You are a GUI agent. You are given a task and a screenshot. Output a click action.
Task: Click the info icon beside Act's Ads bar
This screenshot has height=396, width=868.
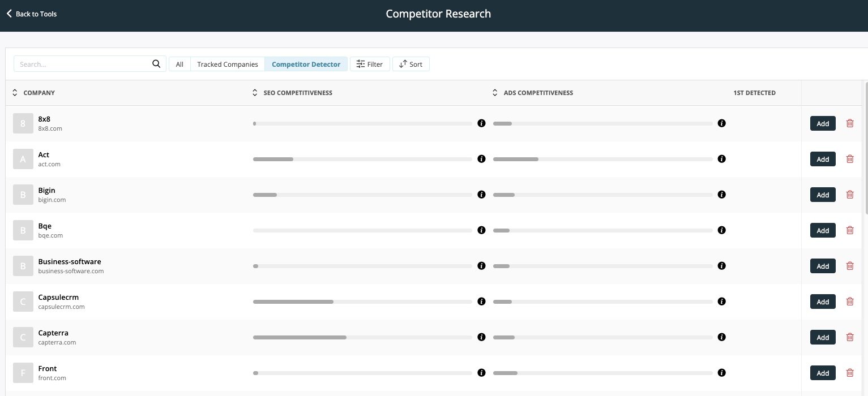pos(721,159)
